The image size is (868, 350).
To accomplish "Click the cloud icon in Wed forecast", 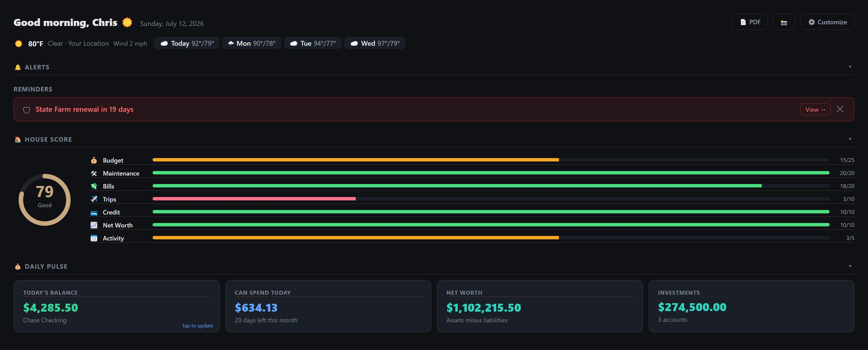I will (x=354, y=43).
